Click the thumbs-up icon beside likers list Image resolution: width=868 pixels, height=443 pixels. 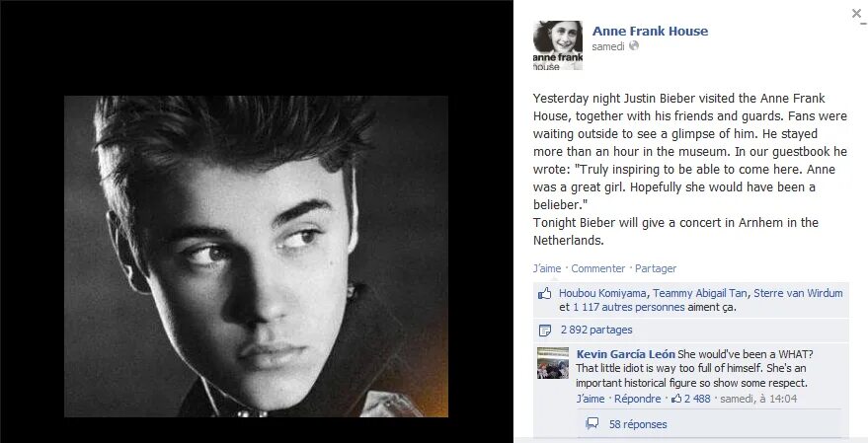[x=545, y=294]
